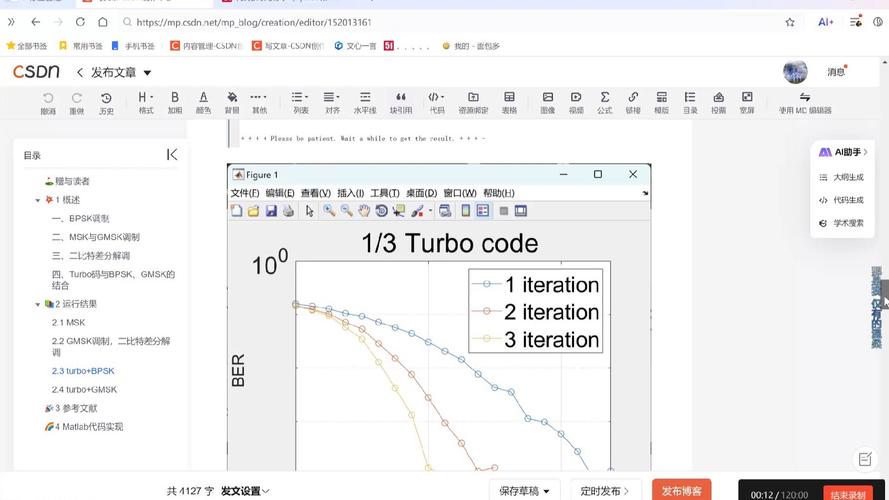Screen dimensions: 889x500
Task: Switch editor with 使用 MD 编辑器 toggle
Action: click(805, 102)
